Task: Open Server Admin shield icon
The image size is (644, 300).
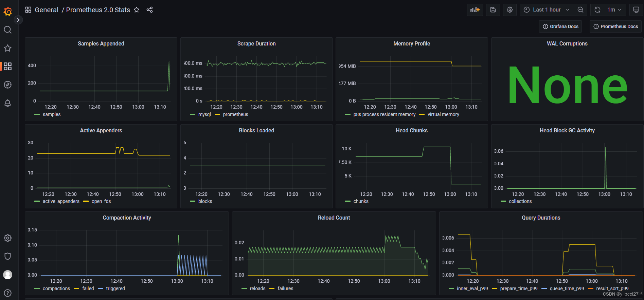Action: 7,256
